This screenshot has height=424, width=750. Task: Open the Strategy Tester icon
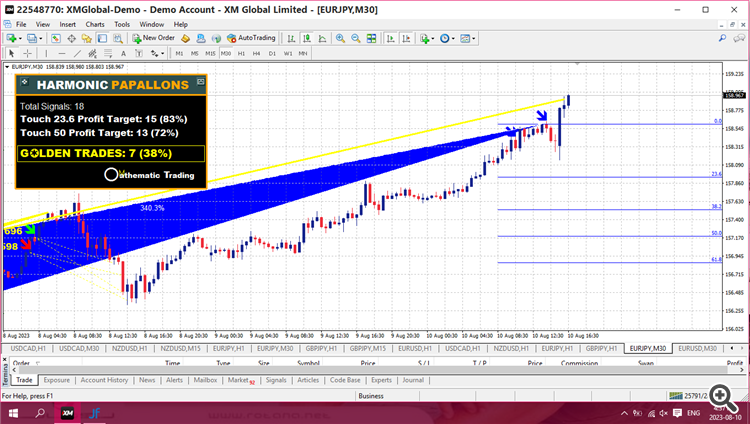118,38
